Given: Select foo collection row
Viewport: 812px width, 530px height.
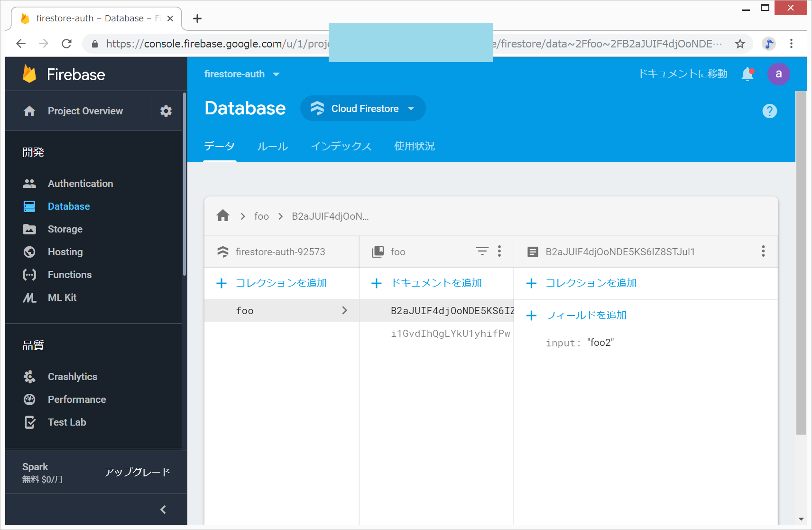Looking at the screenshot, I should pyautogui.click(x=281, y=310).
